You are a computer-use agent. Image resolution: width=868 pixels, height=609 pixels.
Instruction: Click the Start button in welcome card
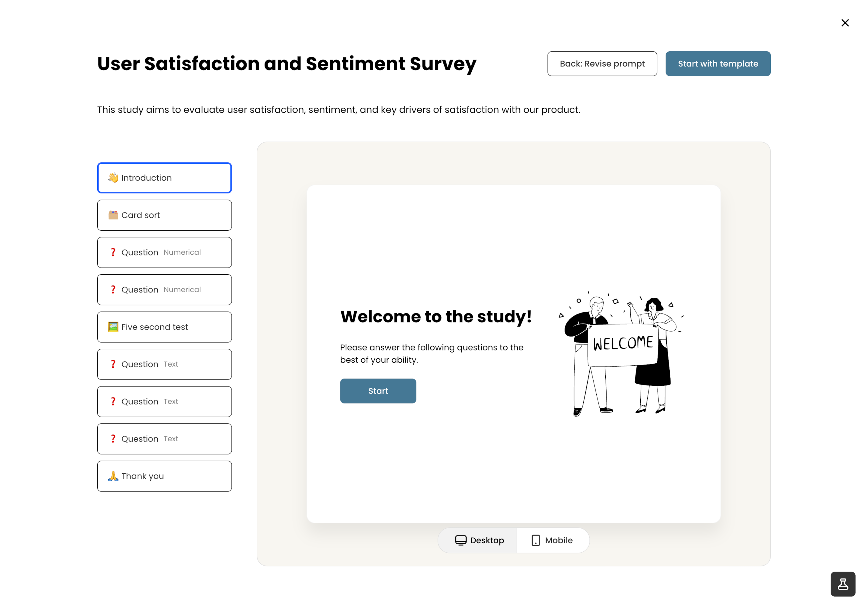point(378,391)
